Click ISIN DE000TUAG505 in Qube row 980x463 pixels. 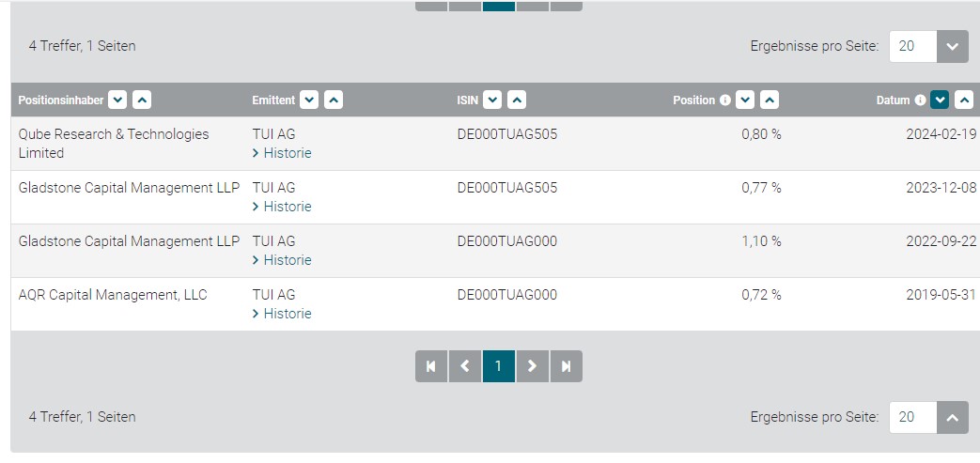506,134
